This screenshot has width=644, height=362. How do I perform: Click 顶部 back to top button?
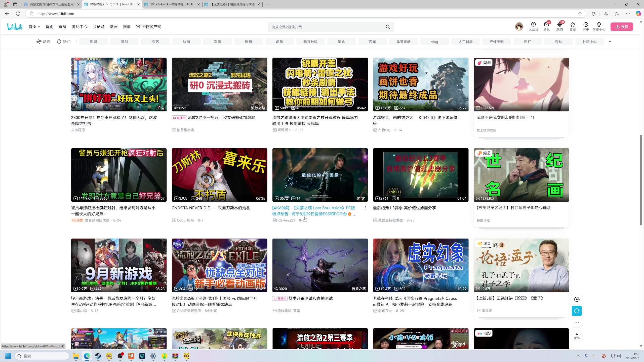[x=577, y=336]
